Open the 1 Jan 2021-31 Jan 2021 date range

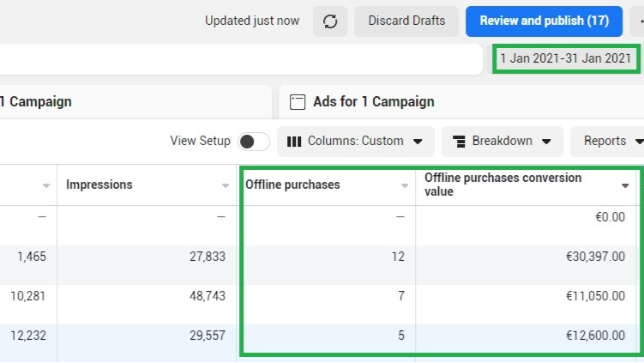[x=566, y=59]
